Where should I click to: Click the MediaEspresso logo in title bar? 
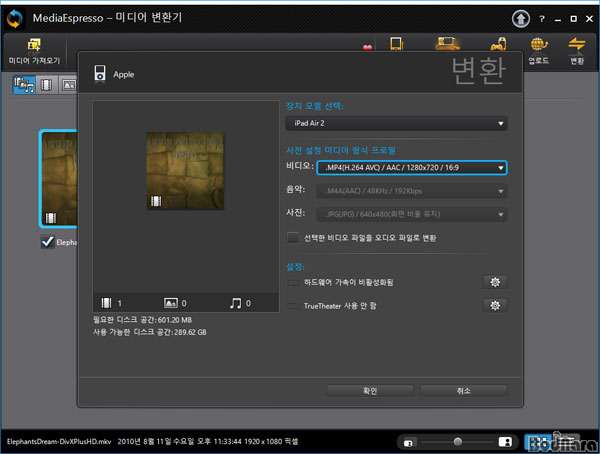15,19
